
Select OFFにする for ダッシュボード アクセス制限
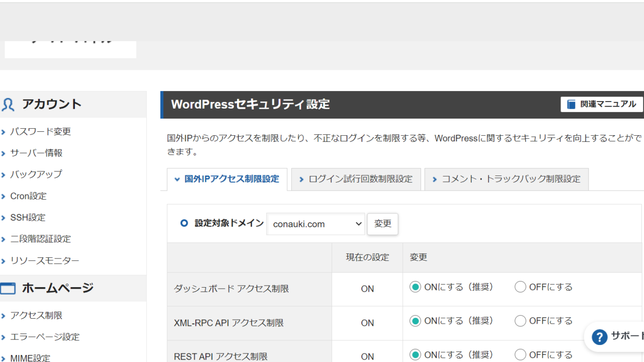pos(520,287)
